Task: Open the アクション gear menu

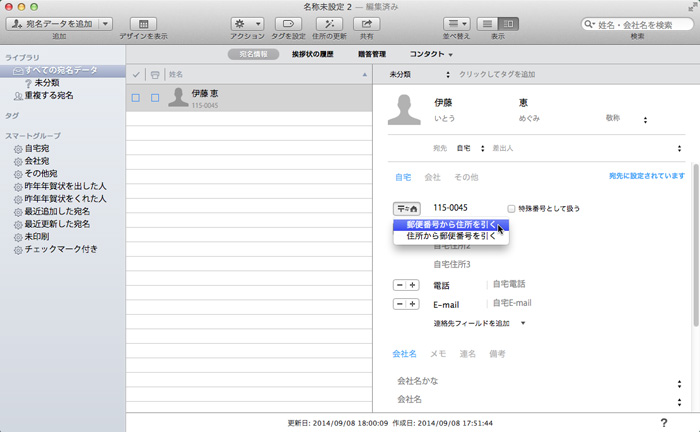Action: coord(246,23)
